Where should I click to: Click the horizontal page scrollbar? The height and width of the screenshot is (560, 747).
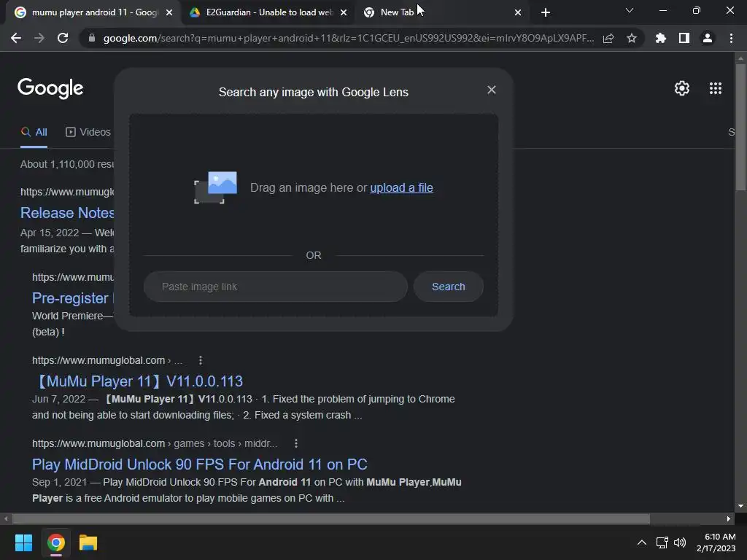(x=330, y=518)
